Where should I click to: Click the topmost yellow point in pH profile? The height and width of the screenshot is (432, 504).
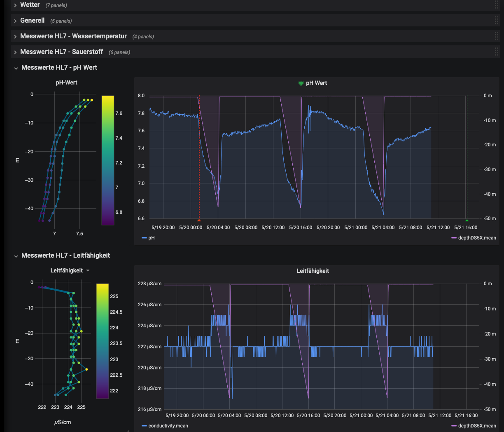point(92,100)
